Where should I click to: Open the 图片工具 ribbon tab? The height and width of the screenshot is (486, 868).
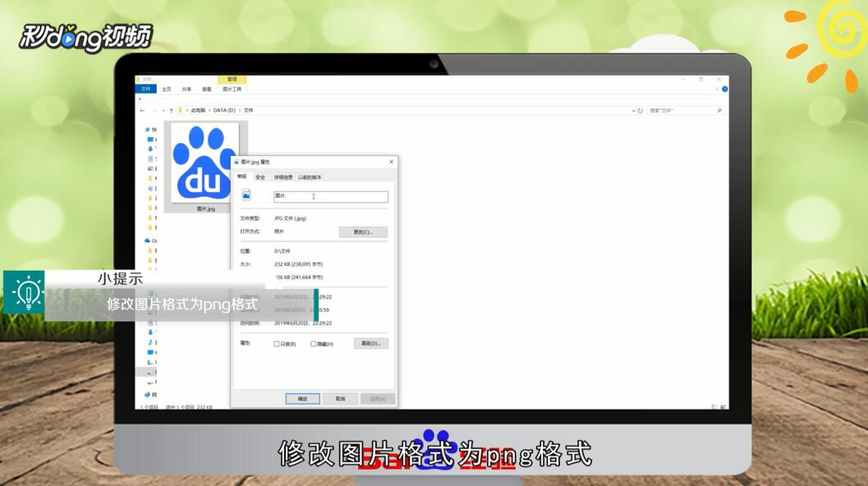pos(232,89)
